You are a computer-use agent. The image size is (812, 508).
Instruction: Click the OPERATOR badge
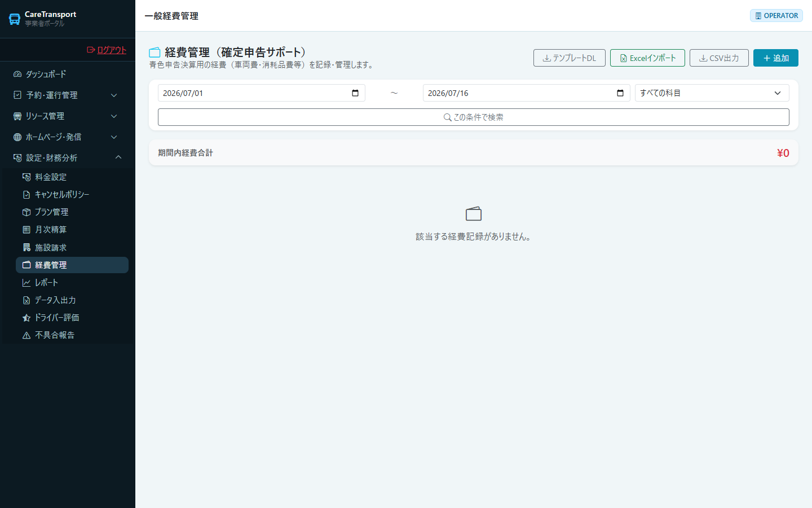click(776, 16)
